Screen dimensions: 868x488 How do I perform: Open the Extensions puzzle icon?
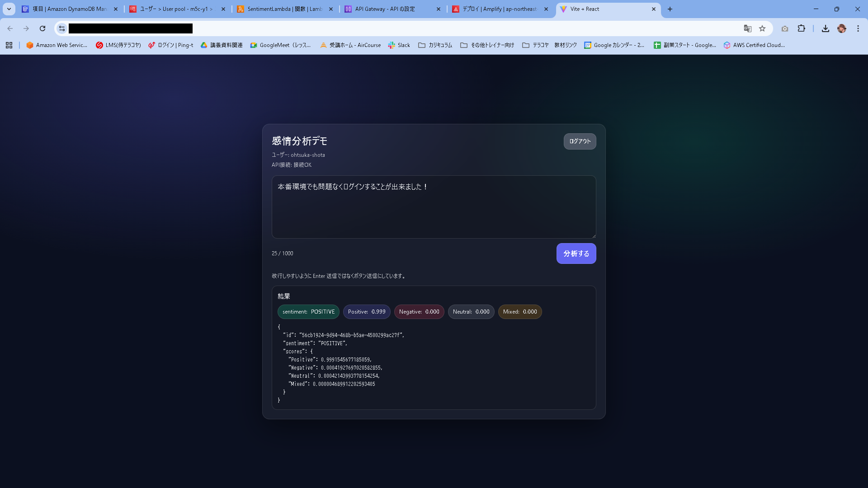click(x=801, y=28)
